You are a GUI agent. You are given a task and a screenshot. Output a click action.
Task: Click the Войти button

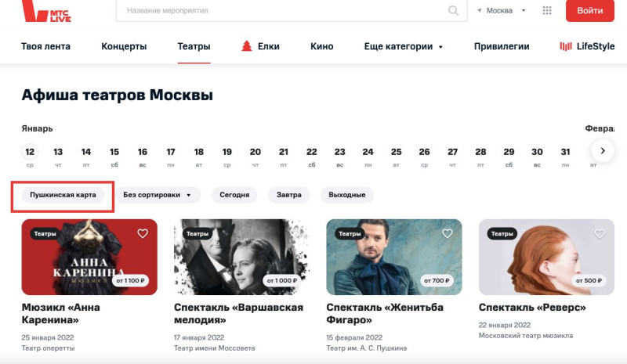tap(590, 11)
